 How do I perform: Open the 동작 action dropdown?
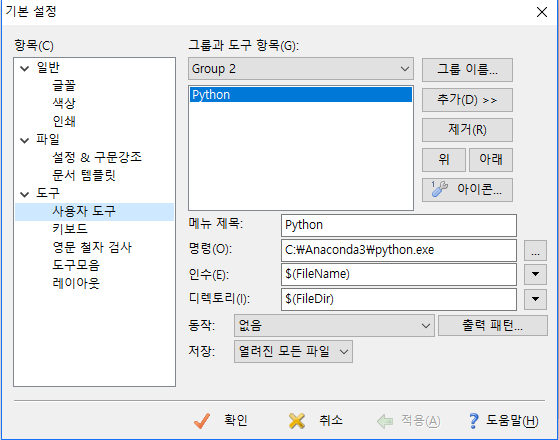pyautogui.click(x=334, y=326)
